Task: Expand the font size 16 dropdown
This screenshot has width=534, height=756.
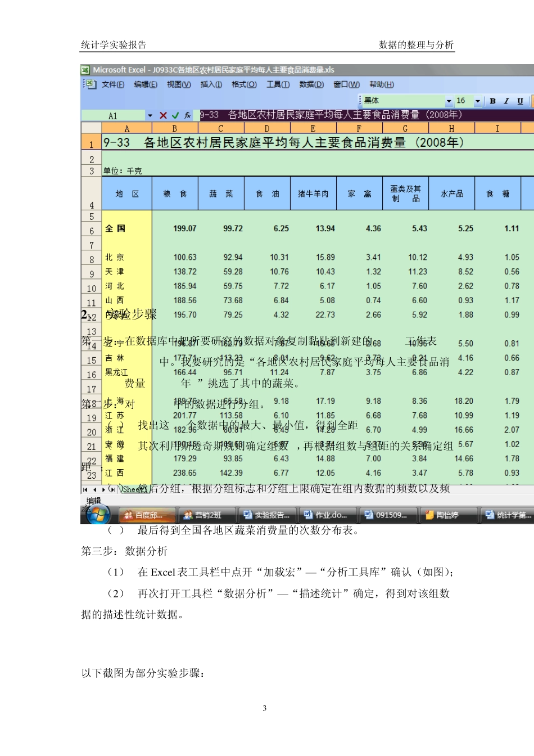Action: coord(478,101)
